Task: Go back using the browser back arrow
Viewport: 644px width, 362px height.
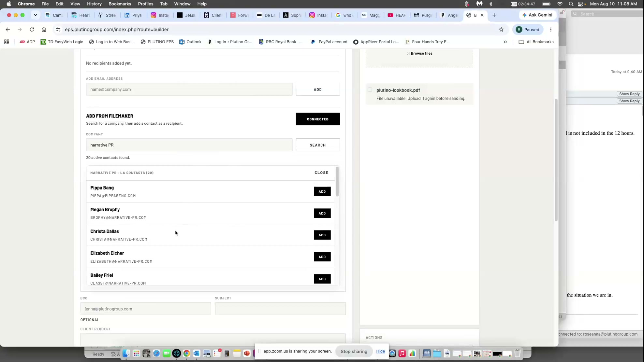Action: click(8, 30)
